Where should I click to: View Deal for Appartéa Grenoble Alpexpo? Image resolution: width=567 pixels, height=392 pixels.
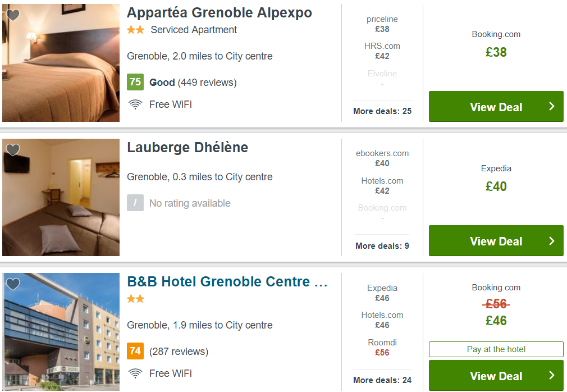click(496, 107)
